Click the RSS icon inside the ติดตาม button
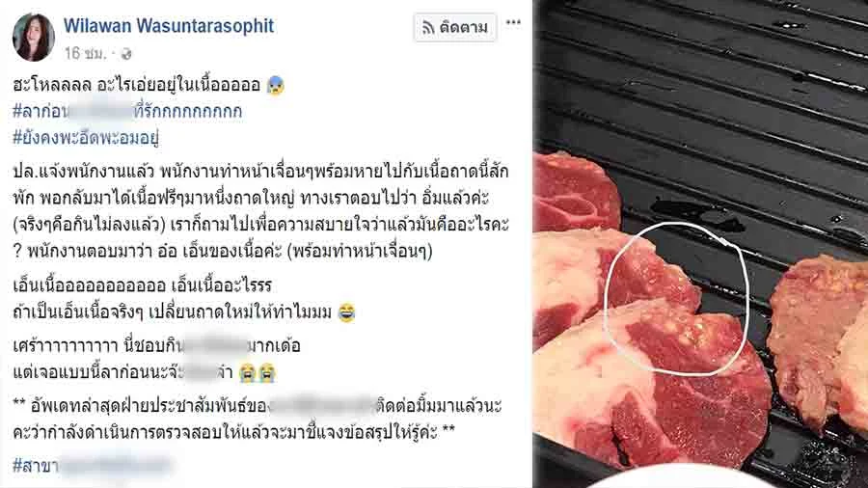868x488 pixels. tap(428, 27)
